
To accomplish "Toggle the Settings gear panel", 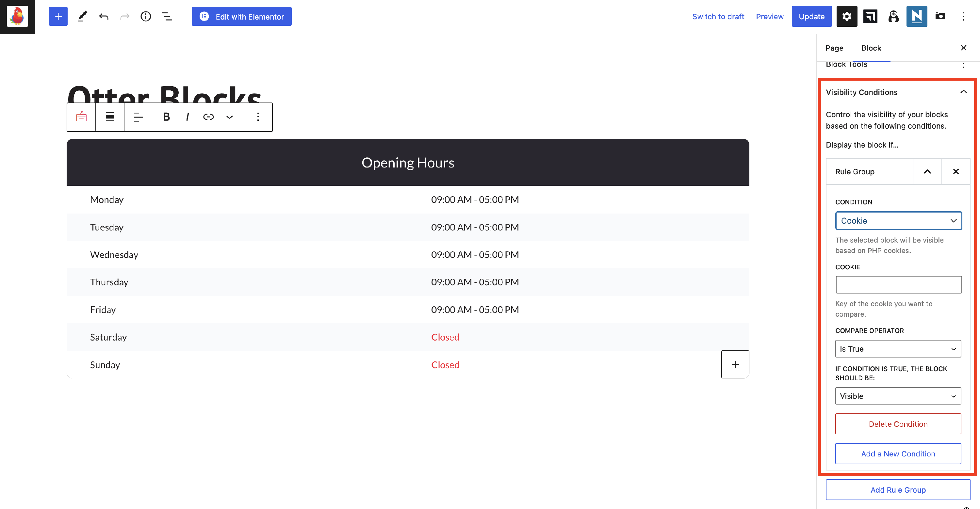I will pyautogui.click(x=846, y=16).
